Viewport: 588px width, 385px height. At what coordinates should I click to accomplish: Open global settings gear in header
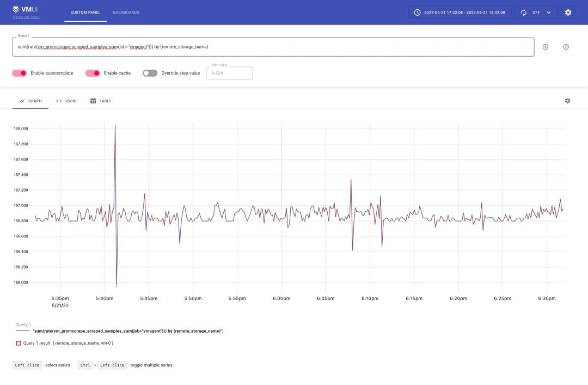coord(568,13)
